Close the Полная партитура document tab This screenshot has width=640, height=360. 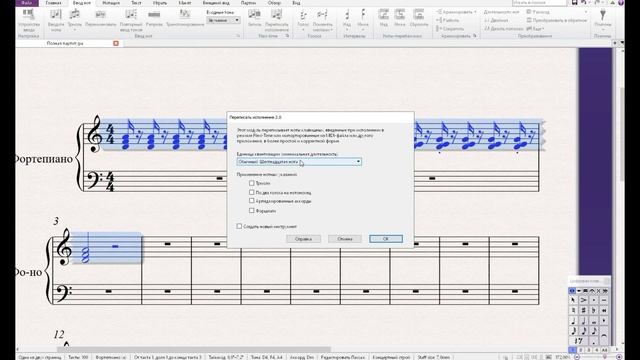coord(116,43)
